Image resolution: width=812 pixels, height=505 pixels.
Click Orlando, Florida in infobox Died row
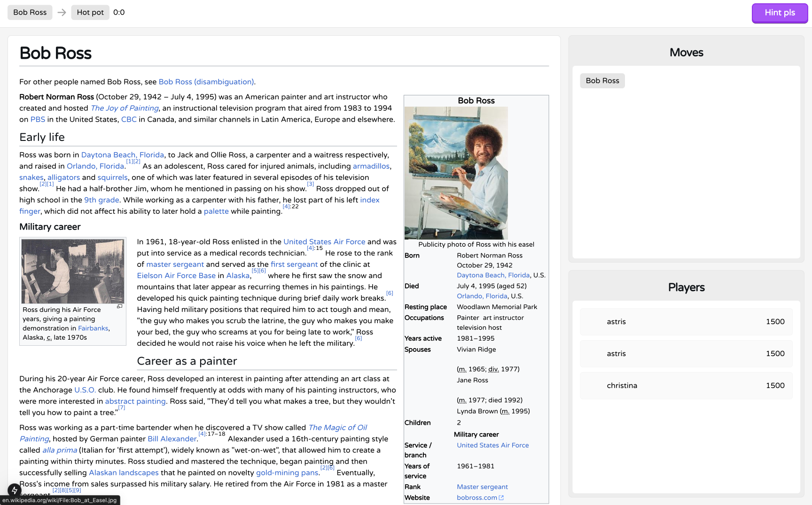click(482, 296)
